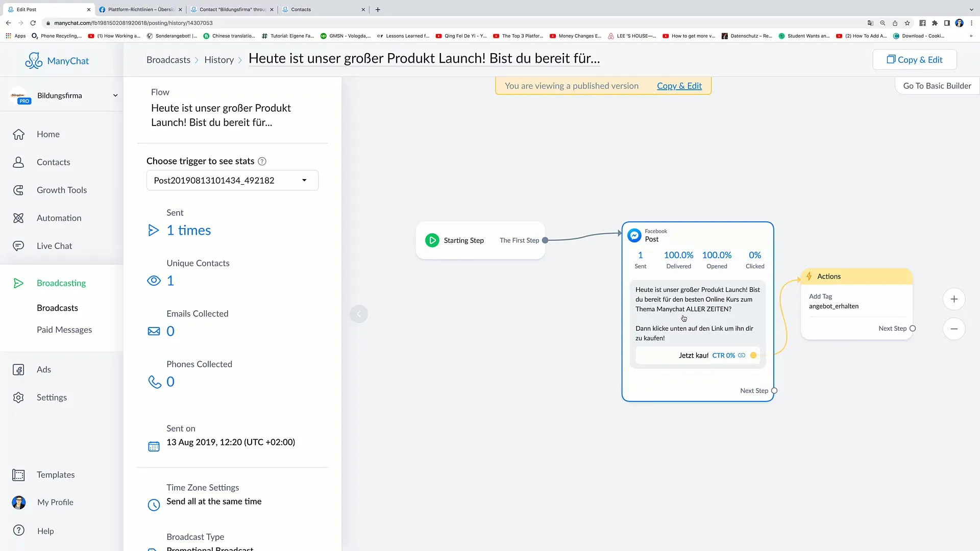Image resolution: width=980 pixels, height=551 pixels.
Task: Click the Copy & Edit button
Action: pyautogui.click(x=915, y=60)
